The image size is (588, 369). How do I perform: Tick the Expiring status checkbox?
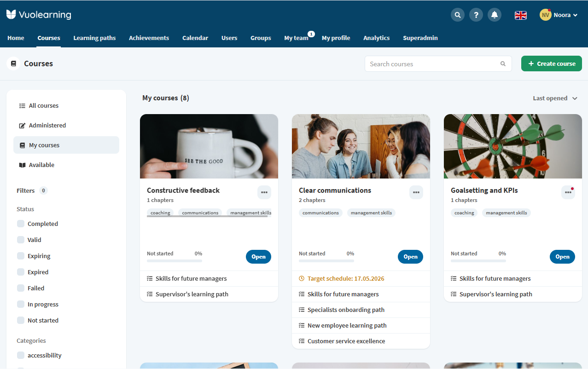click(21, 256)
